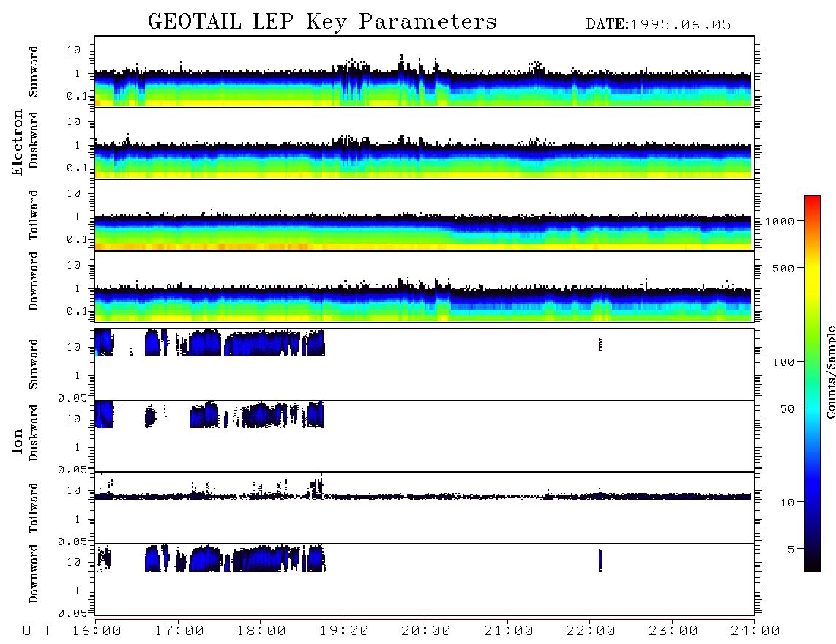Click the "5" color bar label
The height and width of the screenshot is (644, 836).
(791, 549)
